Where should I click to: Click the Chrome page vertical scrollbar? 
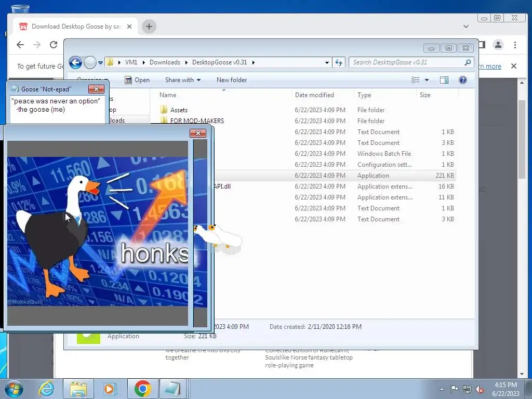click(x=522, y=139)
